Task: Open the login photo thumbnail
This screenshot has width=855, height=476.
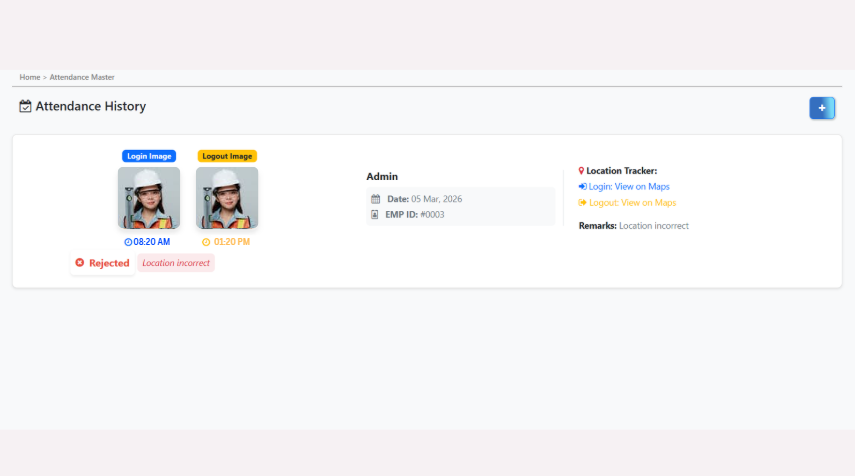Action: pos(149,198)
